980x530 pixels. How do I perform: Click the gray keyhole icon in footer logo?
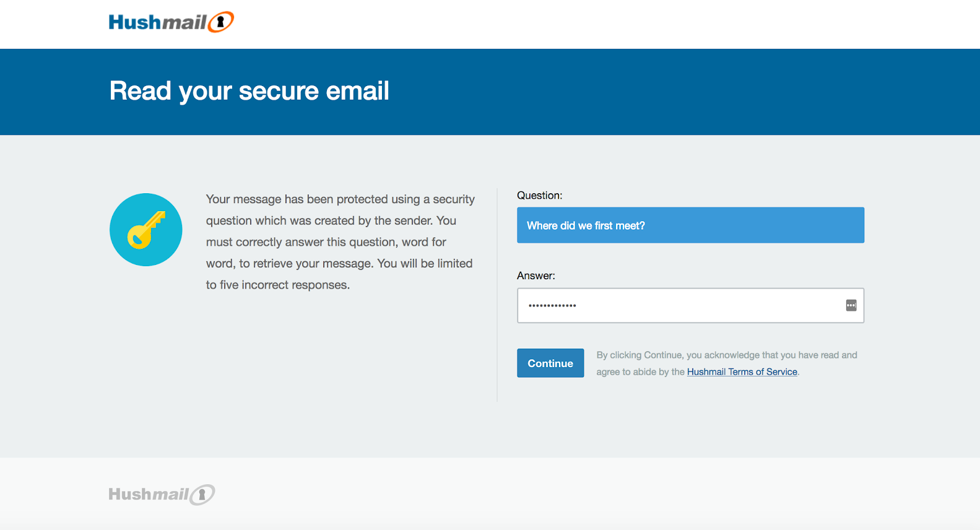(x=202, y=495)
